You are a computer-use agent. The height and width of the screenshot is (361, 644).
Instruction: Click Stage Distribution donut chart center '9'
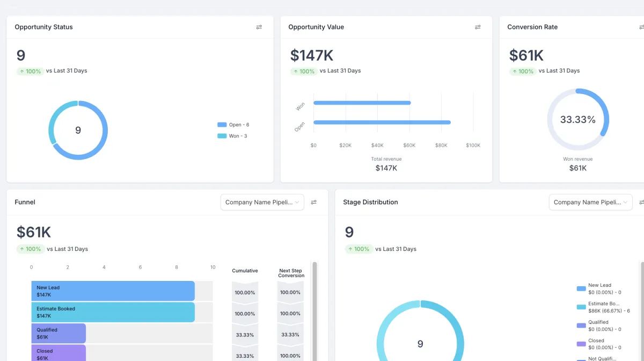tap(420, 344)
